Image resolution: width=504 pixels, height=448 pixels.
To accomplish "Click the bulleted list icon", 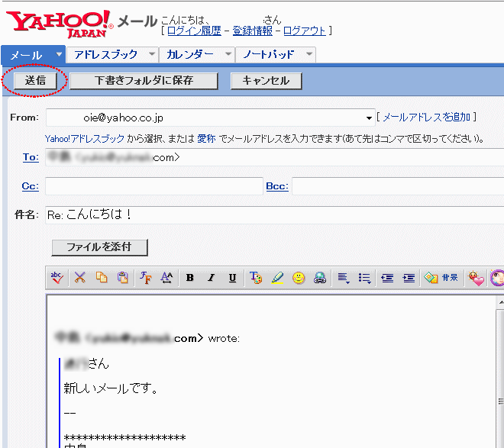I will pyautogui.click(x=365, y=279).
